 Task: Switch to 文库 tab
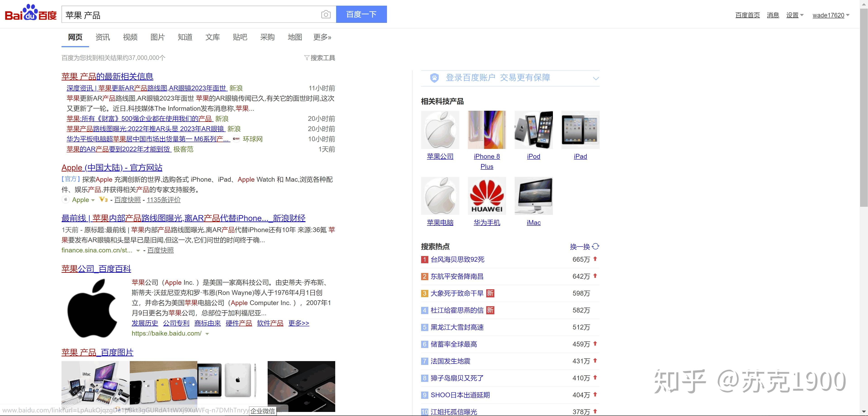[213, 37]
